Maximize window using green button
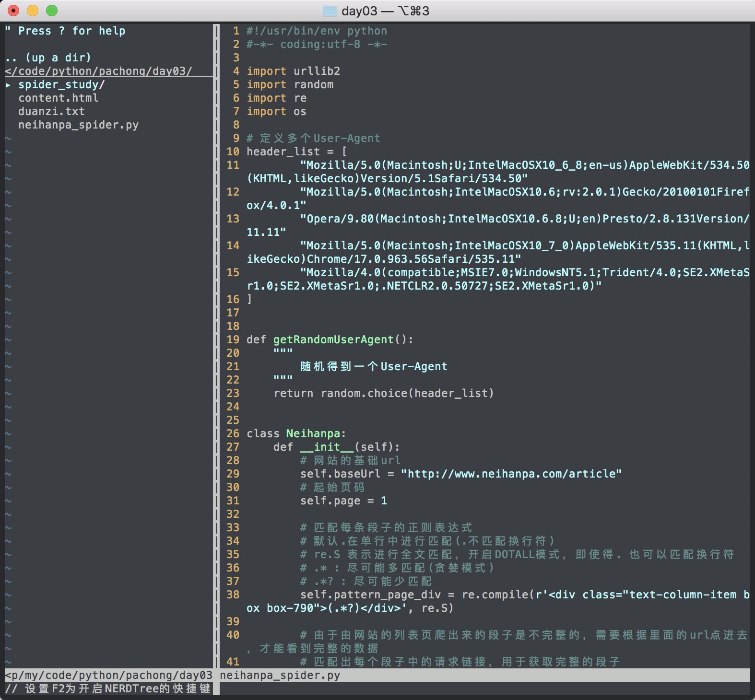Screen dimensions: 755x700 click(52, 11)
